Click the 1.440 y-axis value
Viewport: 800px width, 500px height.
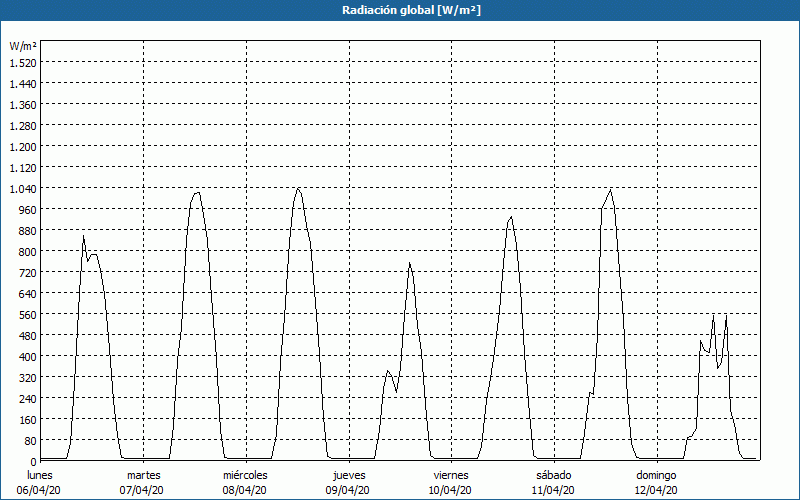23,84
